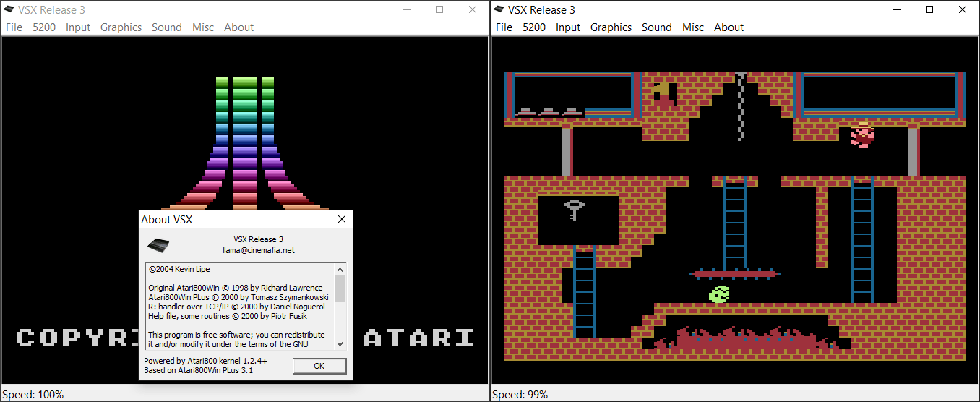The image size is (980, 402).
Task: Open Sound menu in the right window
Action: [x=656, y=27]
